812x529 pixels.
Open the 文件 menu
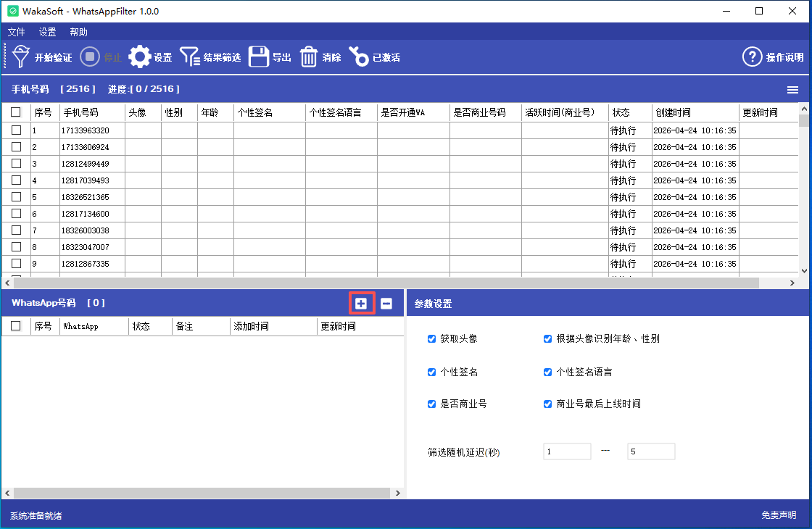click(16, 32)
